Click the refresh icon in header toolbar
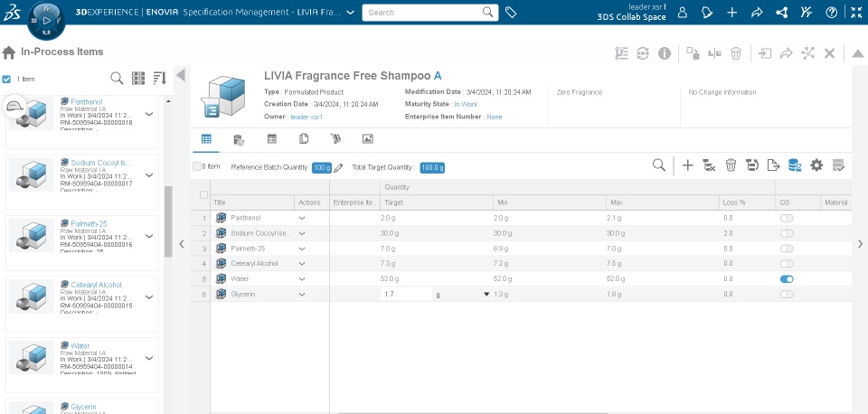Viewport: 868px width, 414px height. click(x=643, y=53)
